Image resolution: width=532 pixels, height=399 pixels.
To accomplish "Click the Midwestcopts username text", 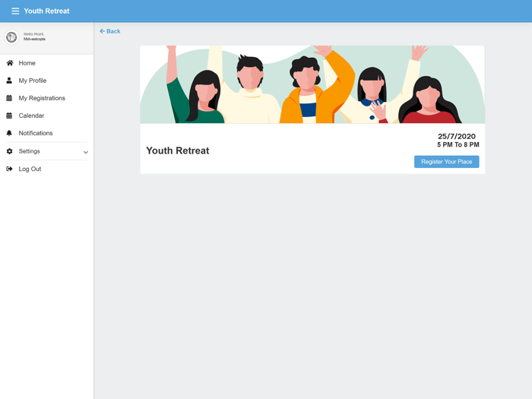I will click(34, 39).
